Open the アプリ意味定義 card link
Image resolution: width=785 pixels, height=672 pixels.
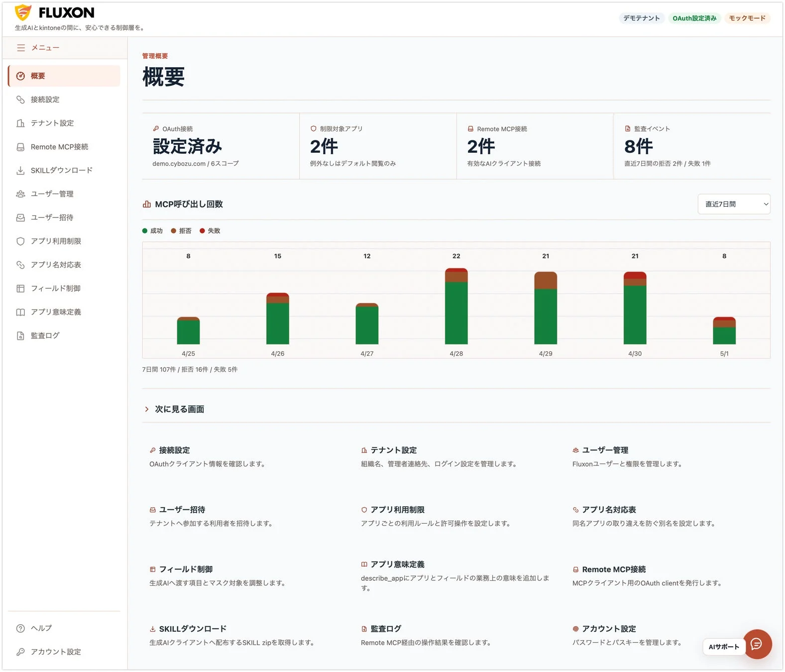[x=456, y=576]
